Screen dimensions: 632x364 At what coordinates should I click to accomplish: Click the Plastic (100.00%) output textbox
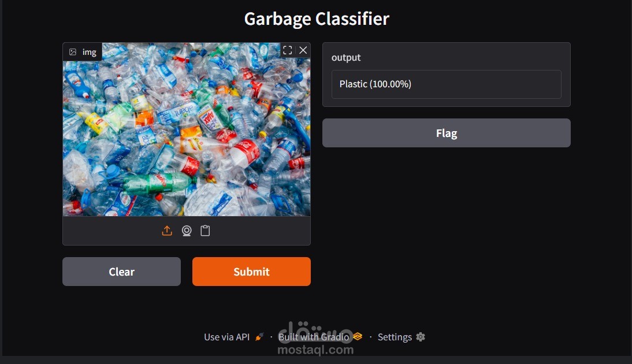click(x=446, y=84)
